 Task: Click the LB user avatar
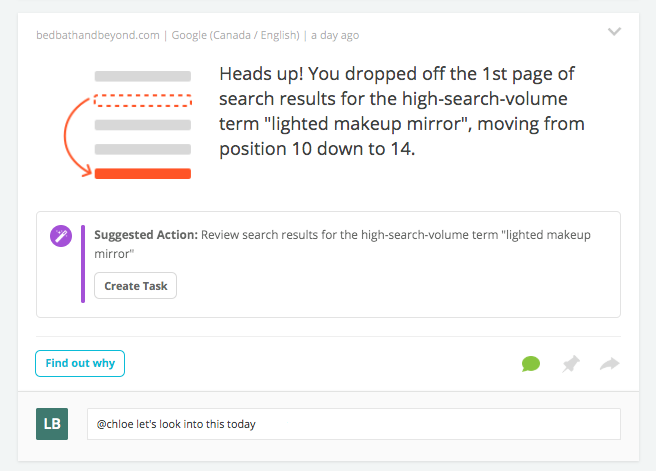pos(52,424)
